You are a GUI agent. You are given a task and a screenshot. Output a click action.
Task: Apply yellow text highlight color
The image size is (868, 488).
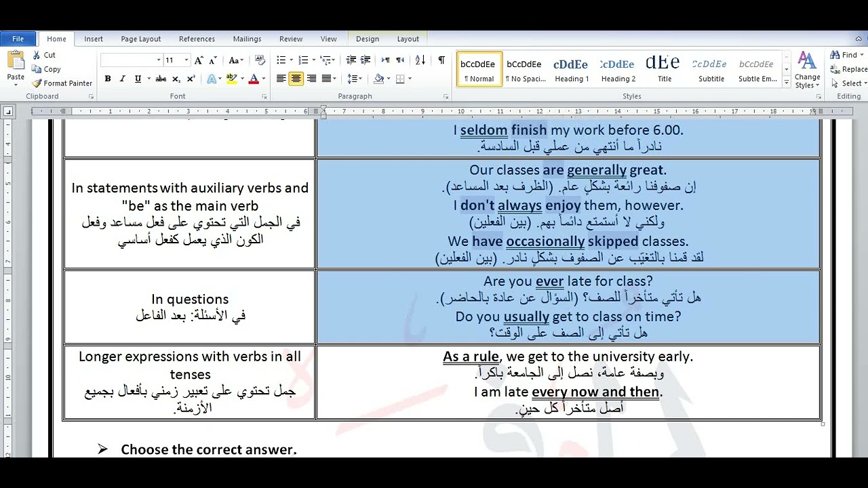(x=231, y=79)
